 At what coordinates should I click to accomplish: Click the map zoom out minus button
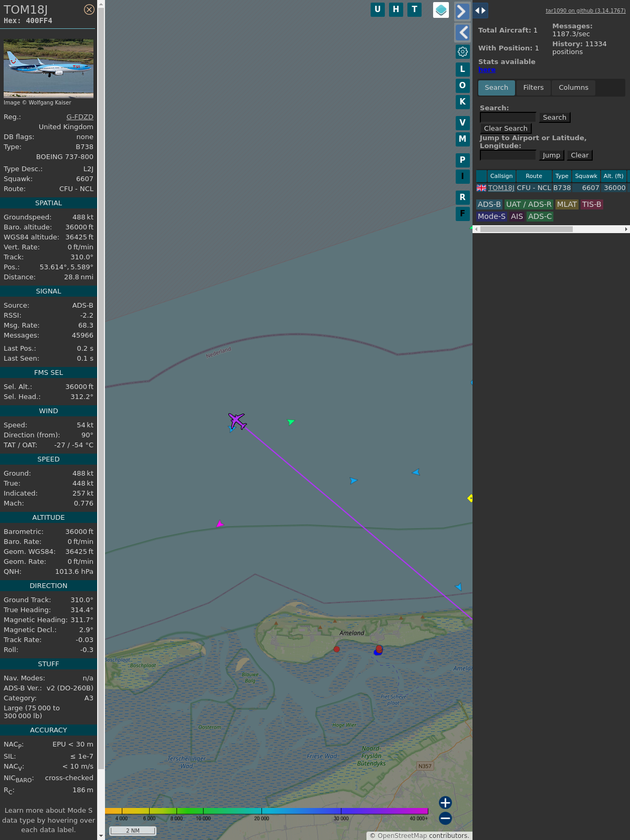tap(445, 818)
